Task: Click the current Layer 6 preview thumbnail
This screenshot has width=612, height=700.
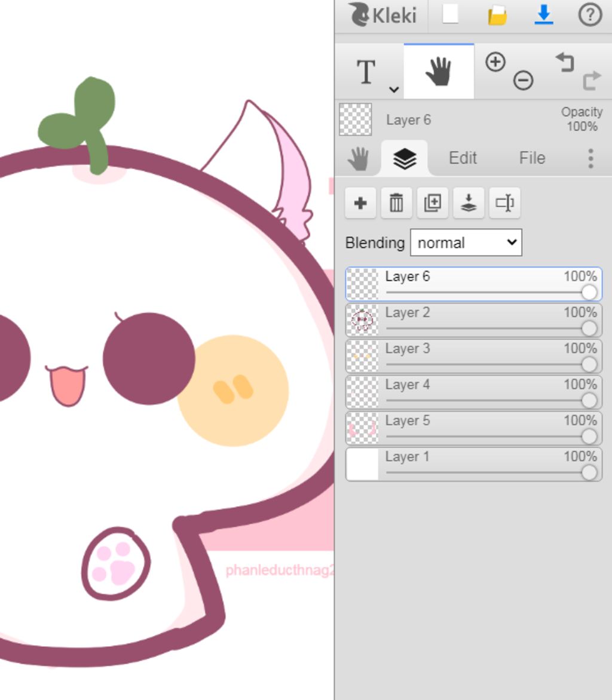Action: point(355,119)
